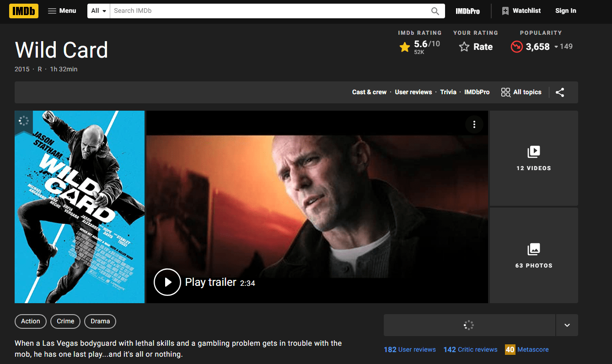Open the popularity score 3,658
This screenshot has height=364, width=612.
pos(542,47)
